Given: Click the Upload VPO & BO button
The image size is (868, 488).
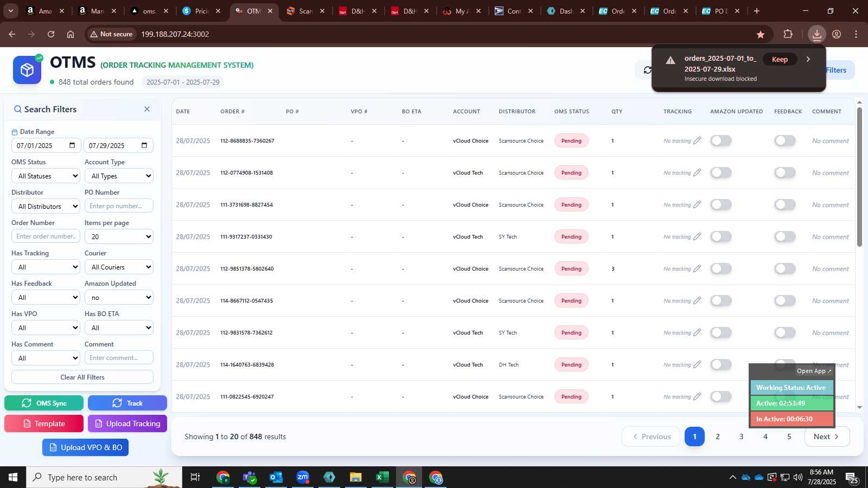Looking at the screenshot, I should click(x=85, y=447).
